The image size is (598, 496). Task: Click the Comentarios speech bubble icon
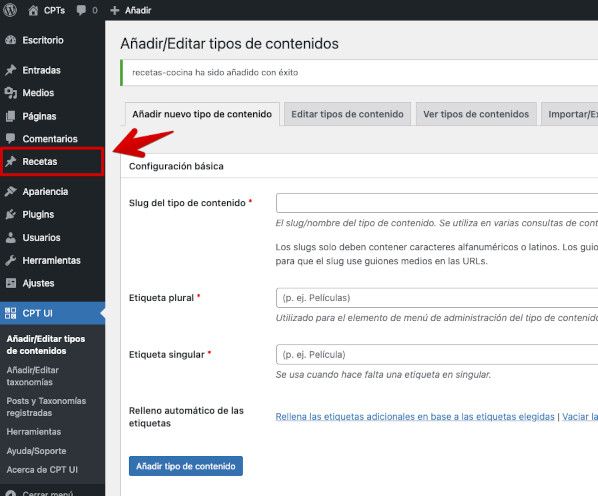point(11,138)
